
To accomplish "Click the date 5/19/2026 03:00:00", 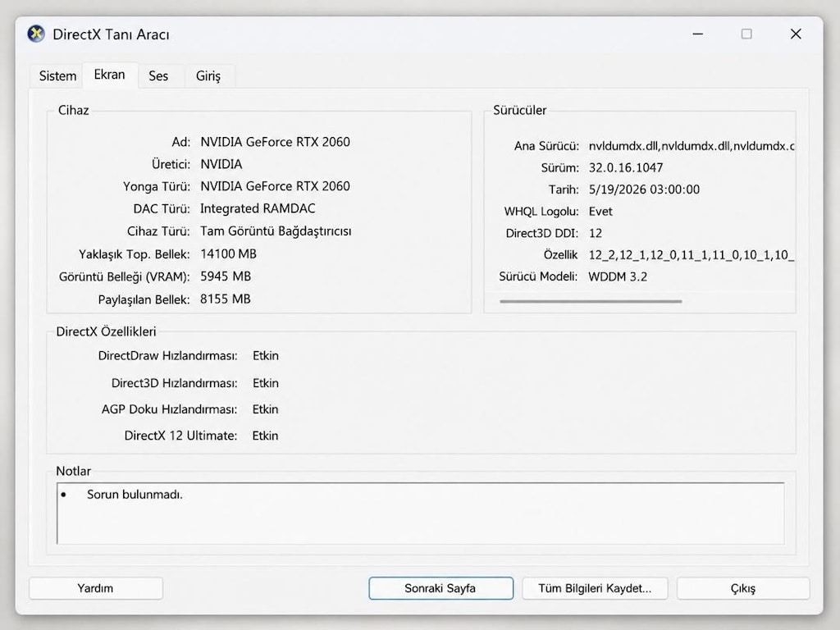I will [644, 189].
